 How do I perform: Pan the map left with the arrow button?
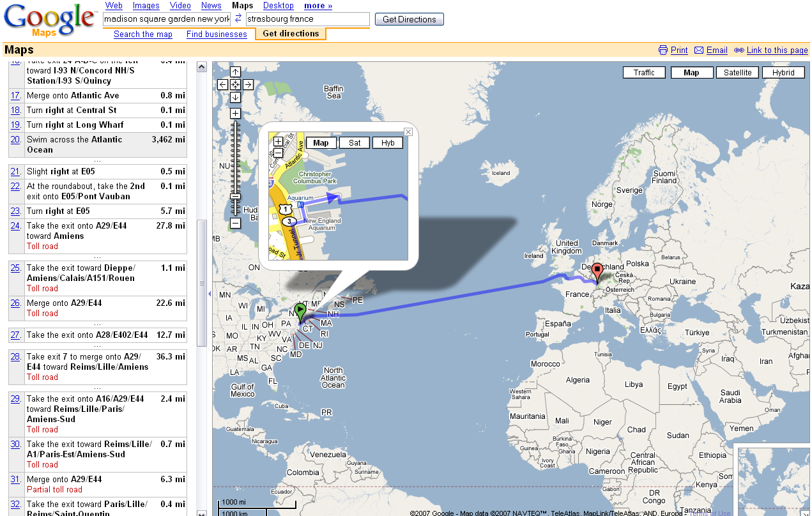[x=223, y=84]
